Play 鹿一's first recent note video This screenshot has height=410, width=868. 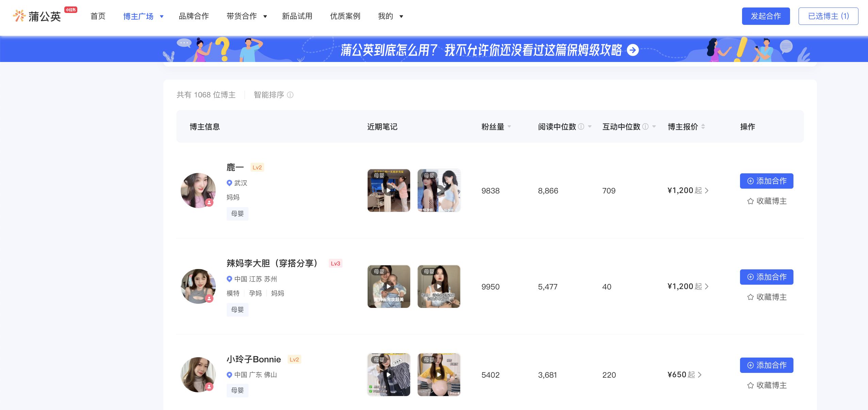[x=388, y=190]
